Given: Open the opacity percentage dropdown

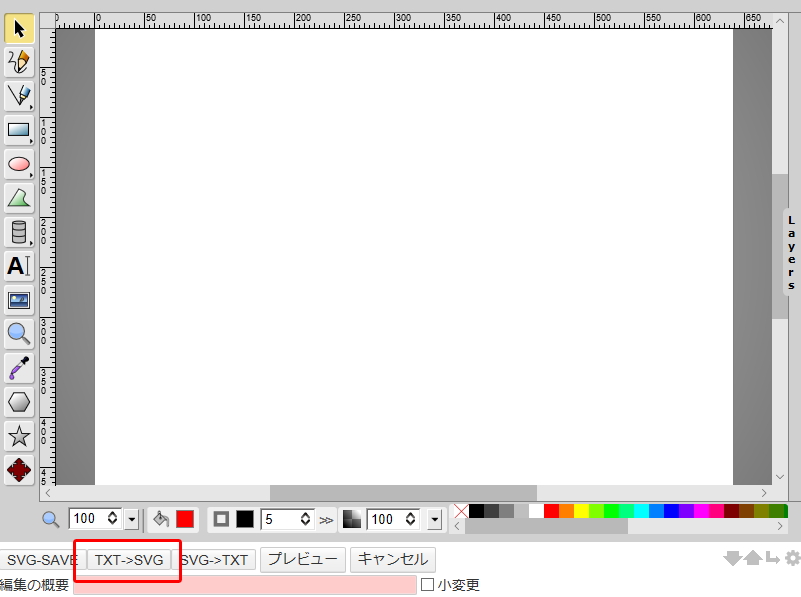Looking at the screenshot, I should [x=434, y=519].
